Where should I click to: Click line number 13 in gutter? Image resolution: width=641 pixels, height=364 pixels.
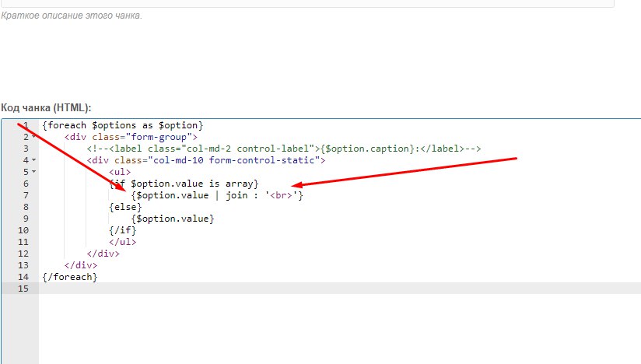coord(23,265)
